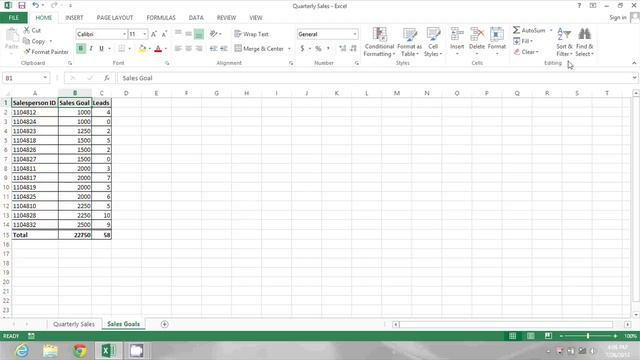Screen dimensions: 640x360
Task: Click the Orientation icon
Action: click(213, 34)
